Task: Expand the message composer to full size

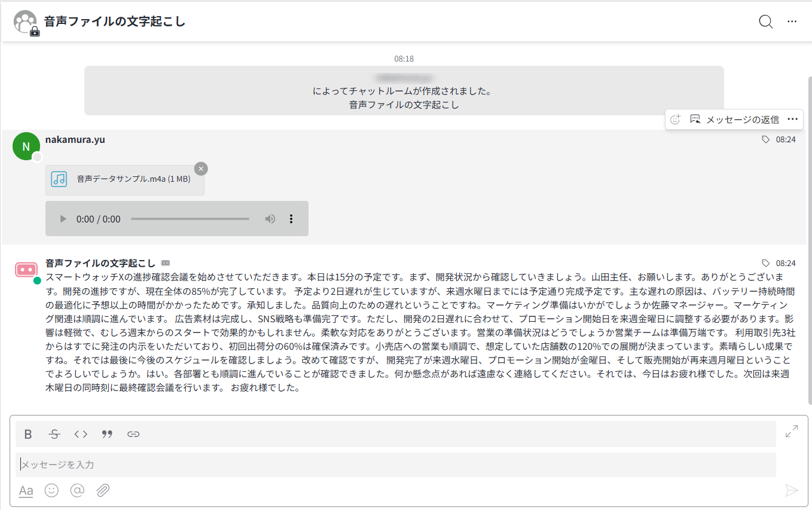Action: tap(792, 431)
